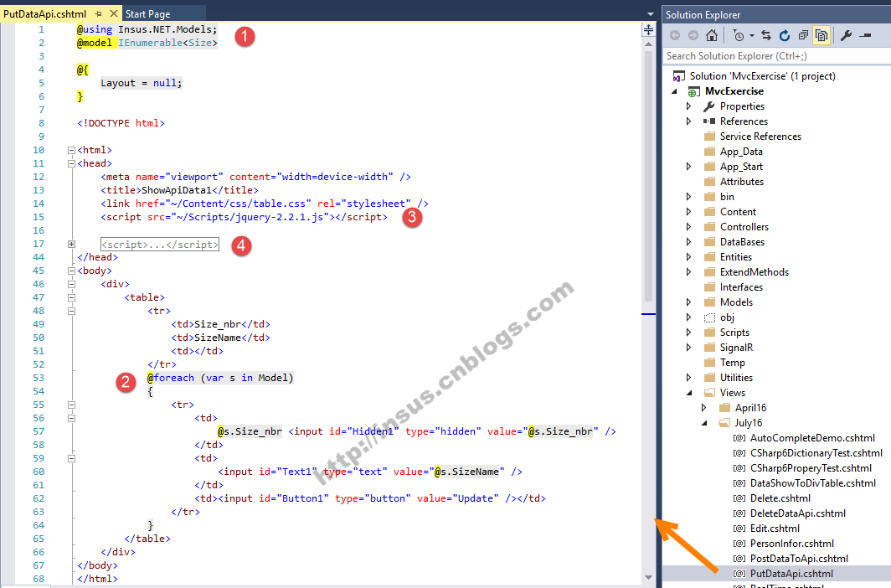This screenshot has width=891, height=588.
Task: Expand the Models folder arrow
Action: pyautogui.click(x=688, y=302)
